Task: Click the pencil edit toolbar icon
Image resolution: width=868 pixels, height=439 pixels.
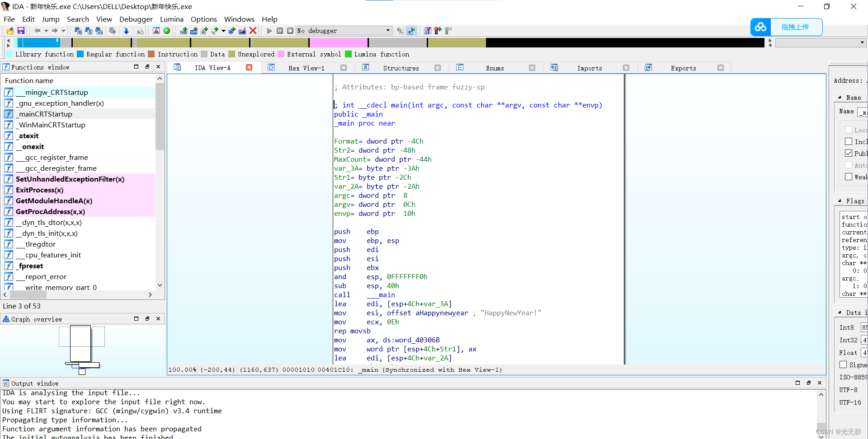Action: (242, 31)
